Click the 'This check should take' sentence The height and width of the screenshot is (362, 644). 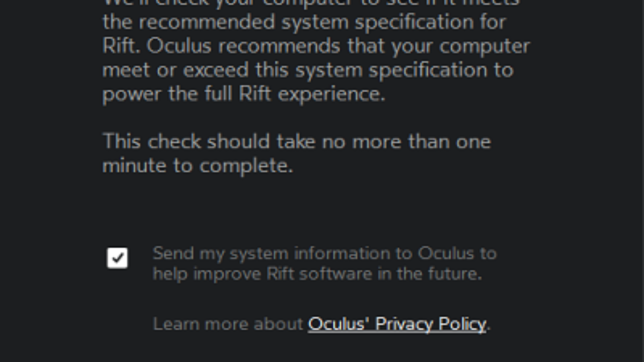296,142
